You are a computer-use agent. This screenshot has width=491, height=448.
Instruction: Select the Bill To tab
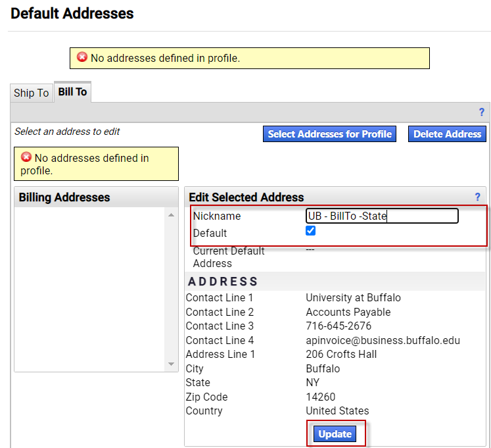pos(72,92)
